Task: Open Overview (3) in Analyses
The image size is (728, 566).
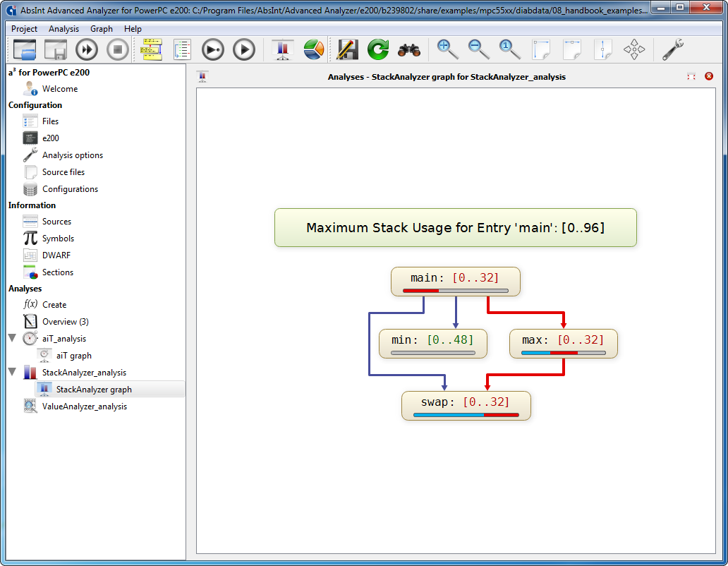Action: [65, 322]
